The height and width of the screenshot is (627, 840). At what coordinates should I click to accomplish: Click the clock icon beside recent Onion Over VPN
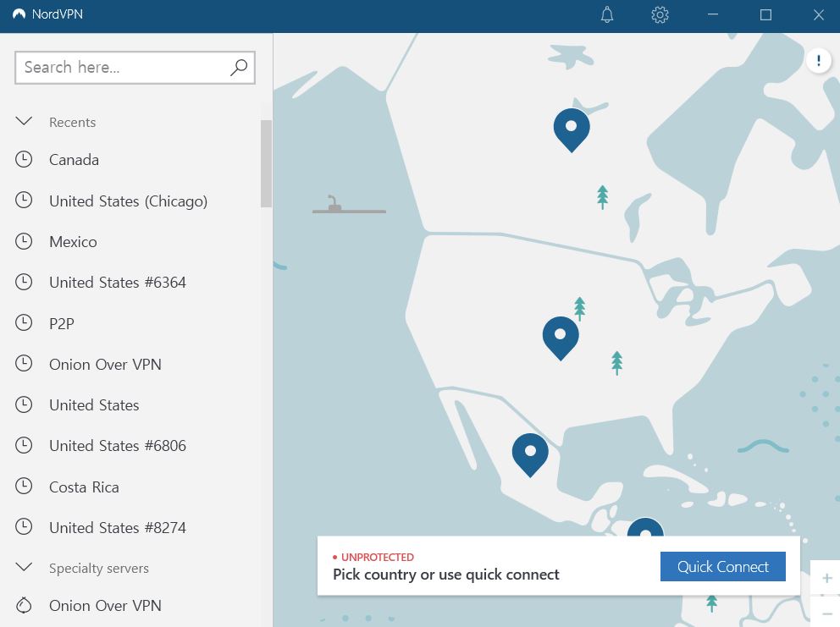(24, 364)
